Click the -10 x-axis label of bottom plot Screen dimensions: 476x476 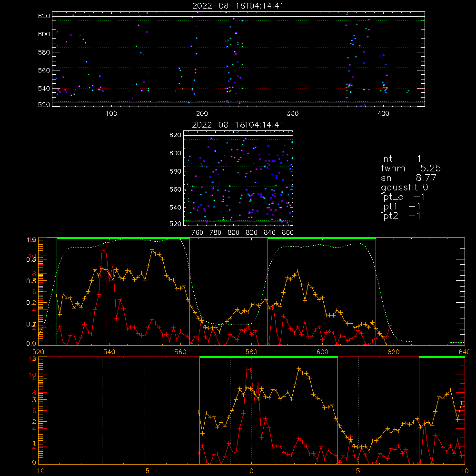pos(38,471)
